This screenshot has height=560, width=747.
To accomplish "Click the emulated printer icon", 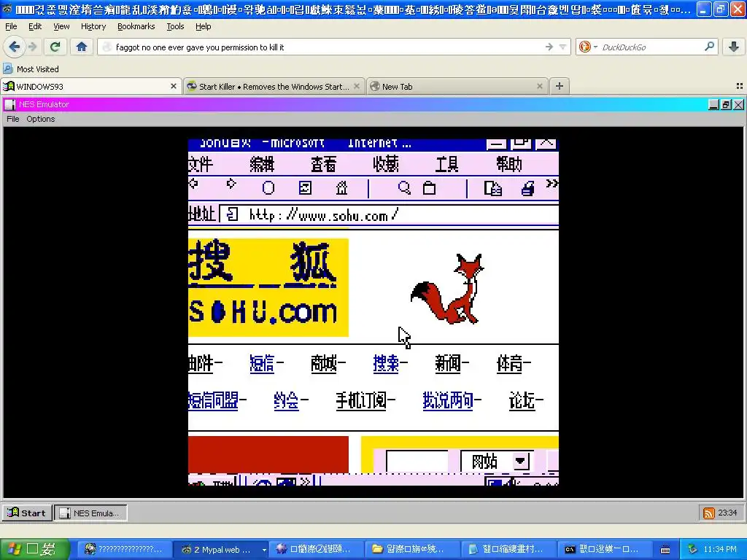I will pyautogui.click(x=527, y=189).
